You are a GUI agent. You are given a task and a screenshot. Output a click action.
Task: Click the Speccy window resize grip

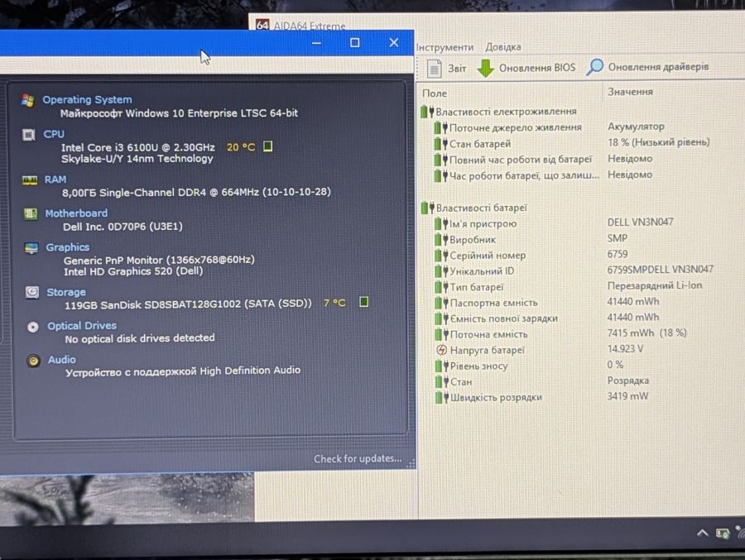(411, 463)
